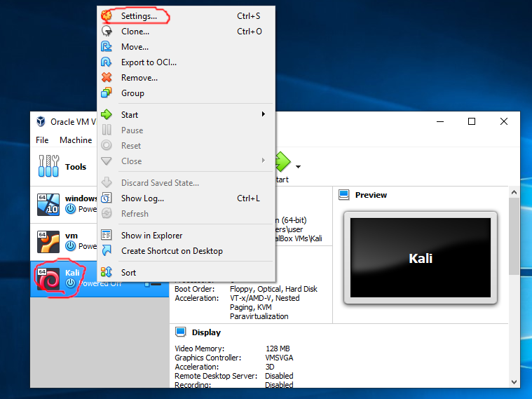Click the scrollbar down arrow
The image size is (532, 399).
pyautogui.click(x=514, y=381)
